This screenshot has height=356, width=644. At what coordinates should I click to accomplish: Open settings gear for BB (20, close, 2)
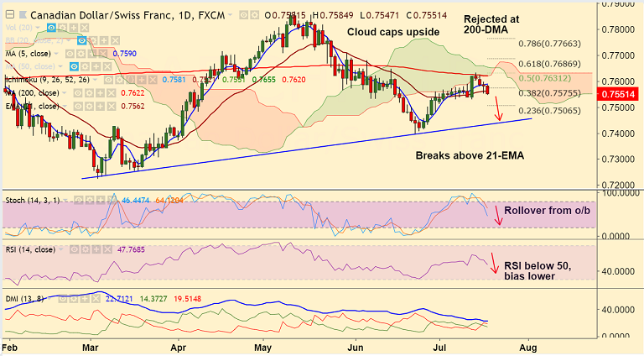point(93,40)
